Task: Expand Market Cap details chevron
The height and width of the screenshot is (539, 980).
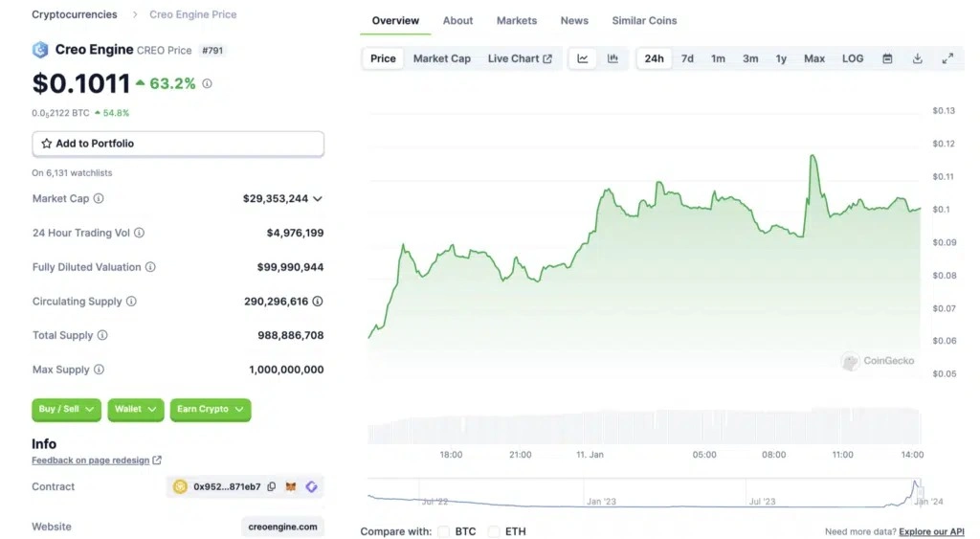Action: (318, 199)
